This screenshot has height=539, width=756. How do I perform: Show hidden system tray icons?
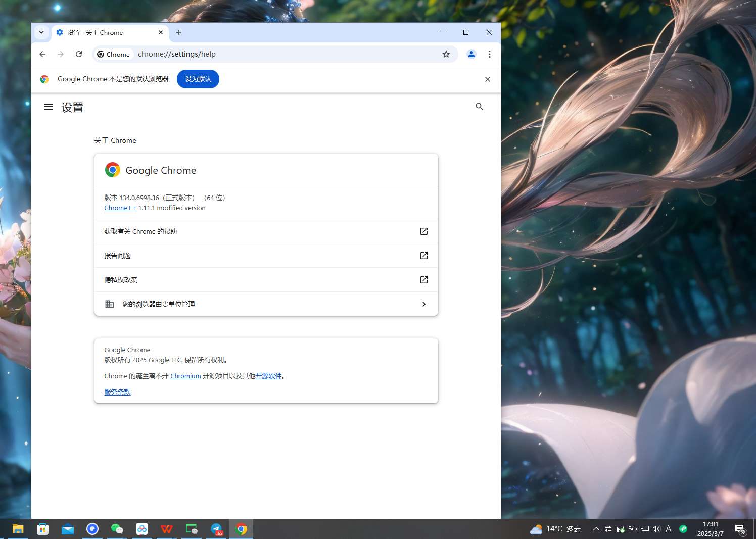click(x=596, y=529)
